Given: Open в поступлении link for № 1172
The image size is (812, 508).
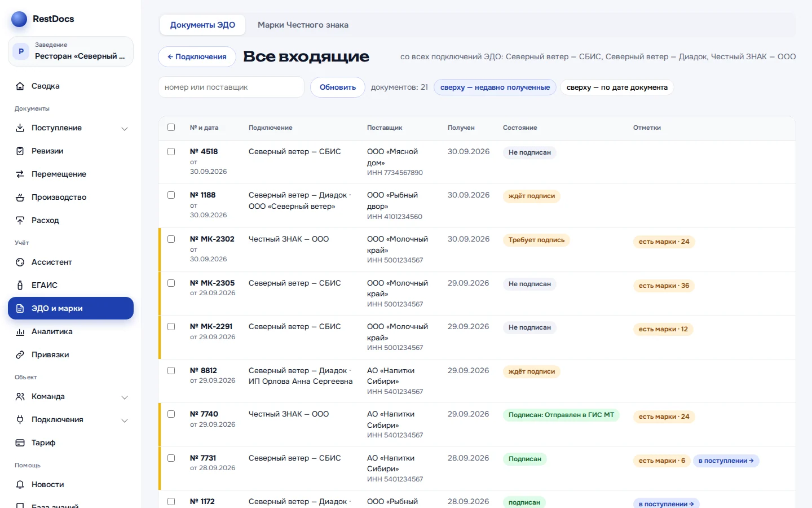Looking at the screenshot, I should [666, 504].
